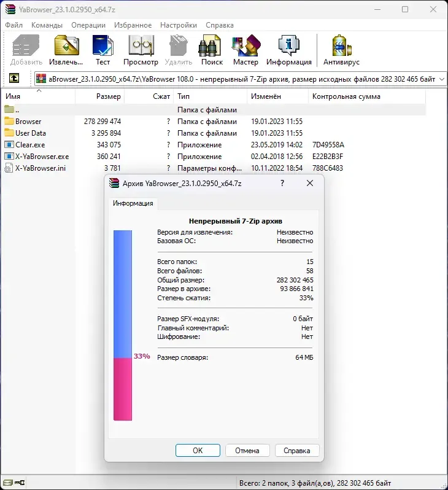448x490 pixels.
Task: Click checksum value 788C6483
Action: pos(328,168)
